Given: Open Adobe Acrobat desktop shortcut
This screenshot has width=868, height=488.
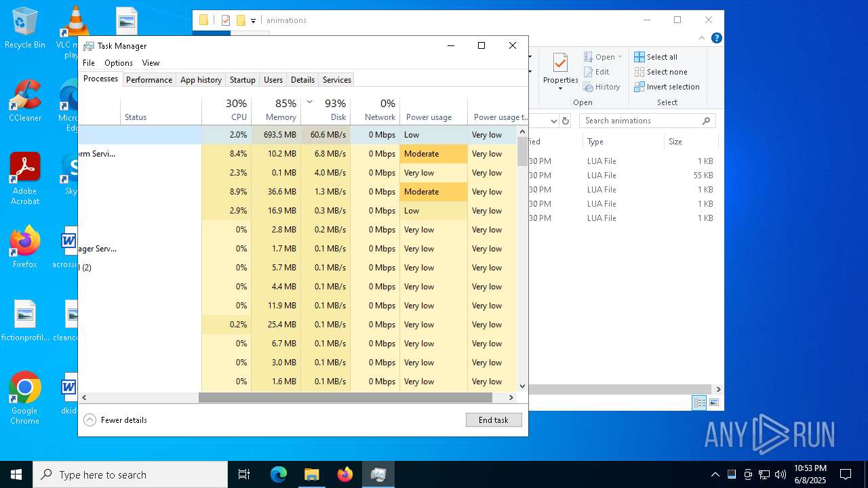Looking at the screenshot, I should pyautogui.click(x=25, y=179).
